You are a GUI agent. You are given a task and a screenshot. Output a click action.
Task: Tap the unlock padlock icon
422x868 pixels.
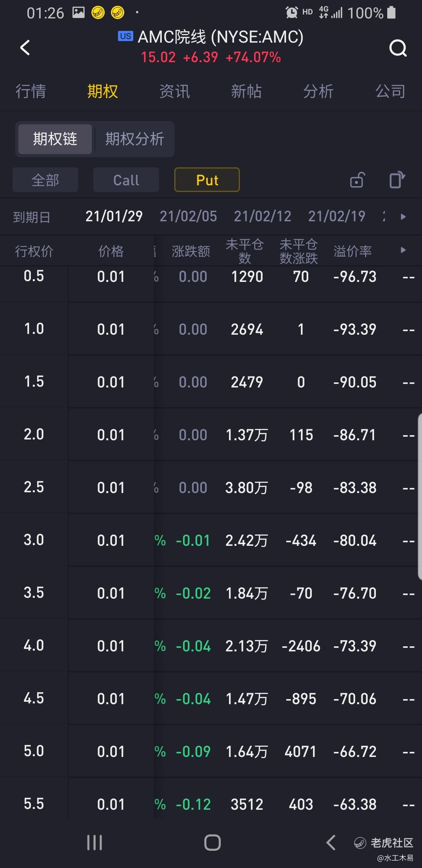pos(357,180)
